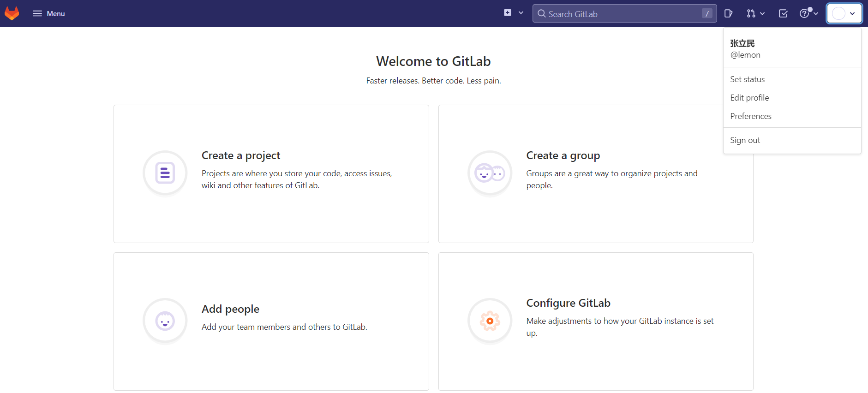
Task: Click the Add people face icon
Action: 165,321
